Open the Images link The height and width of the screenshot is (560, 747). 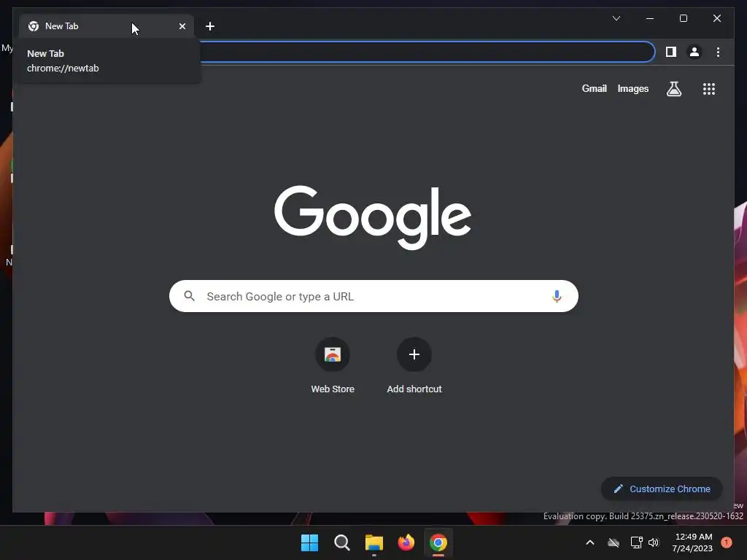click(x=632, y=88)
